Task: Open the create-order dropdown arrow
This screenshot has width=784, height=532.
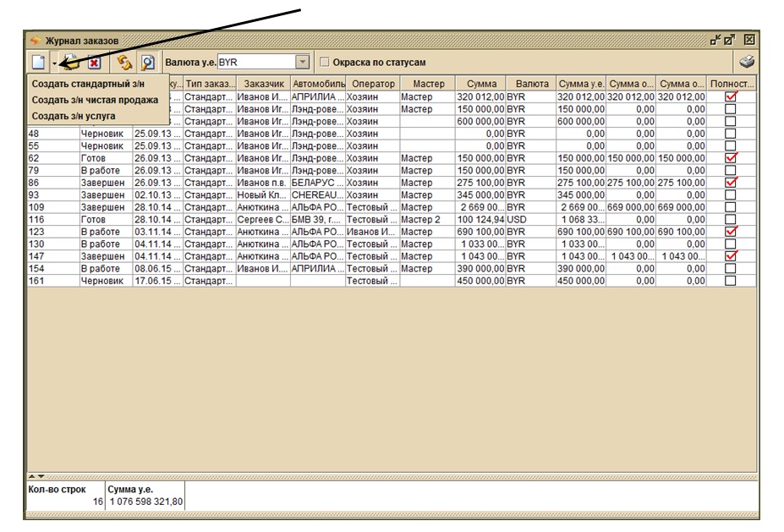Action: coord(54,63)
